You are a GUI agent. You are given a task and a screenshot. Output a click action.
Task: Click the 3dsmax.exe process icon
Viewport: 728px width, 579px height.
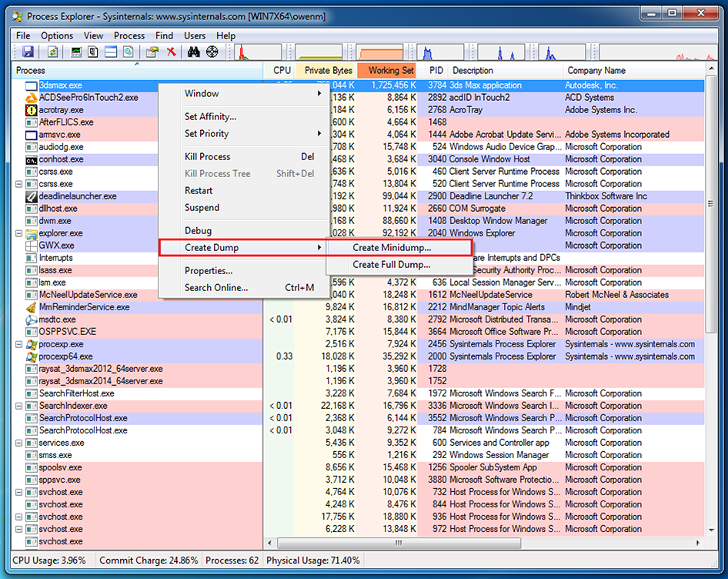pos(31,85)
